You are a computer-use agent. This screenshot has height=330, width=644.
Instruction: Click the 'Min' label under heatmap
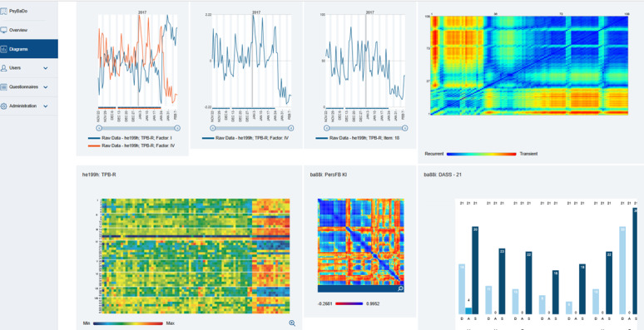pos(87,323)
